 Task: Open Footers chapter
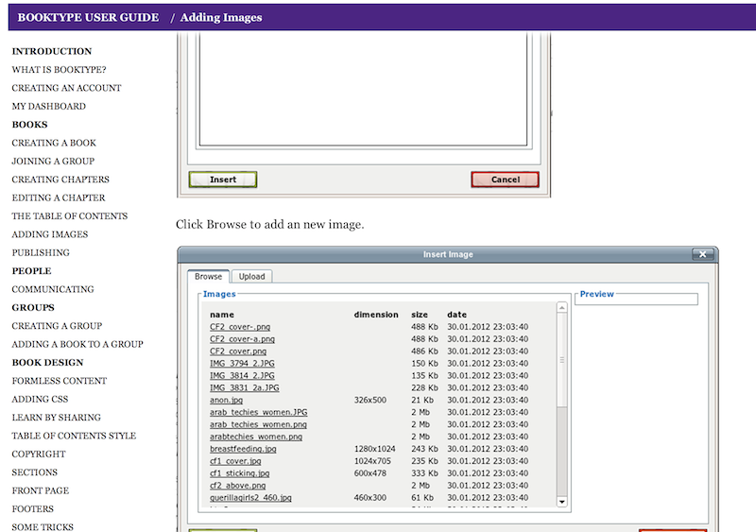(x=32, y=509)
